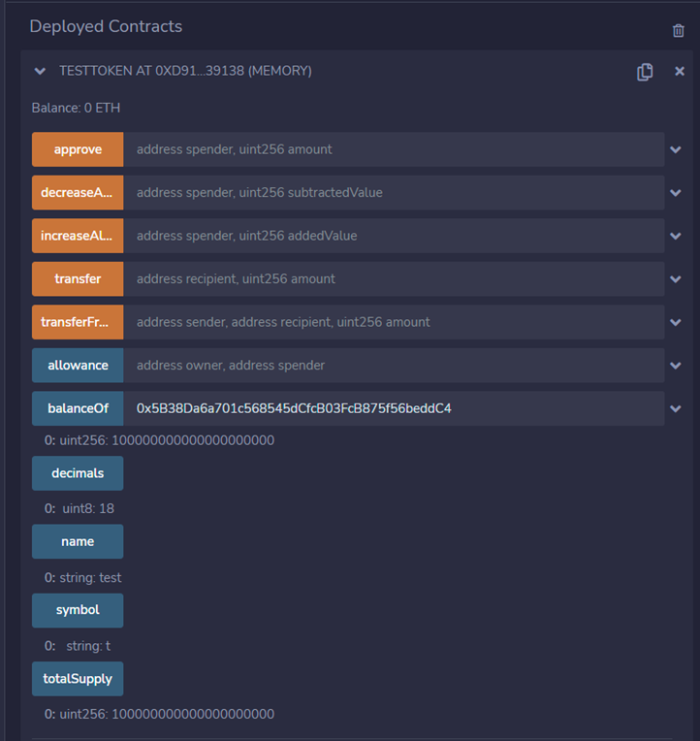Copy the TESTTOKEN contract address
The height and width of the screenshot is (741, 700).
click(645, 72)
